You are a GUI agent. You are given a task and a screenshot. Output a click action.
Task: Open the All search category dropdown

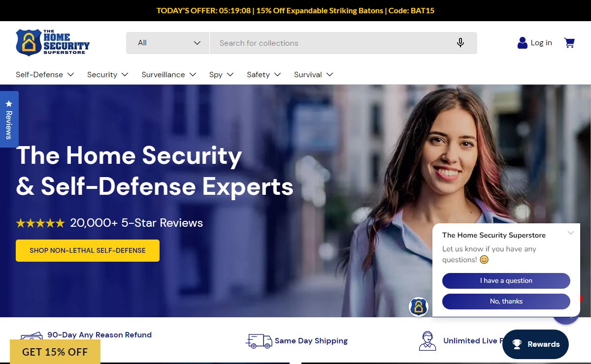(168, 43)
